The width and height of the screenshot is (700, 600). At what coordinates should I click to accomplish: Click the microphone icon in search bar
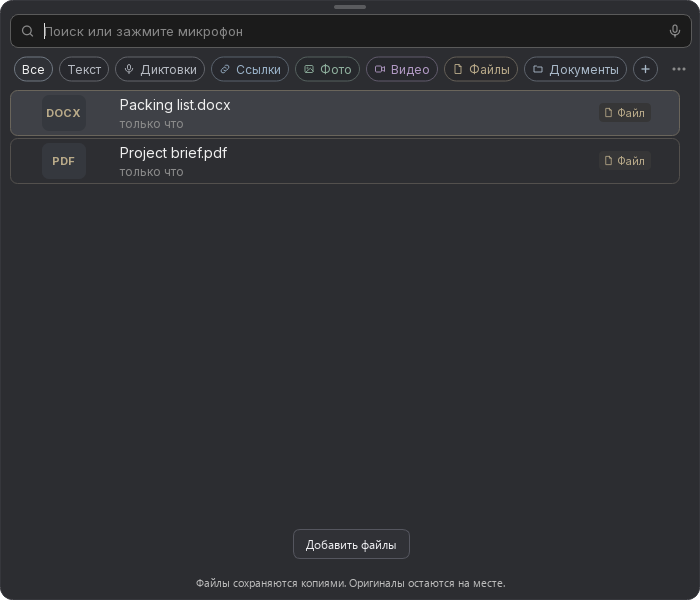coord(675,31)
